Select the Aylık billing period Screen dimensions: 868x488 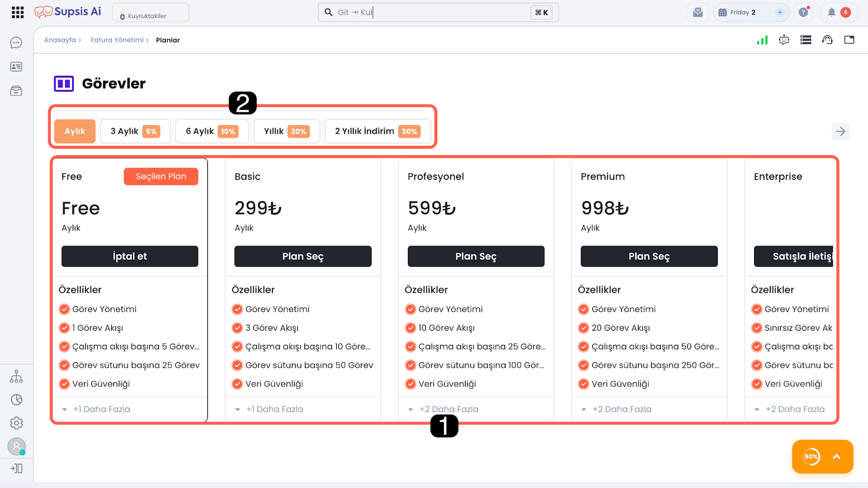click(75, 131)
